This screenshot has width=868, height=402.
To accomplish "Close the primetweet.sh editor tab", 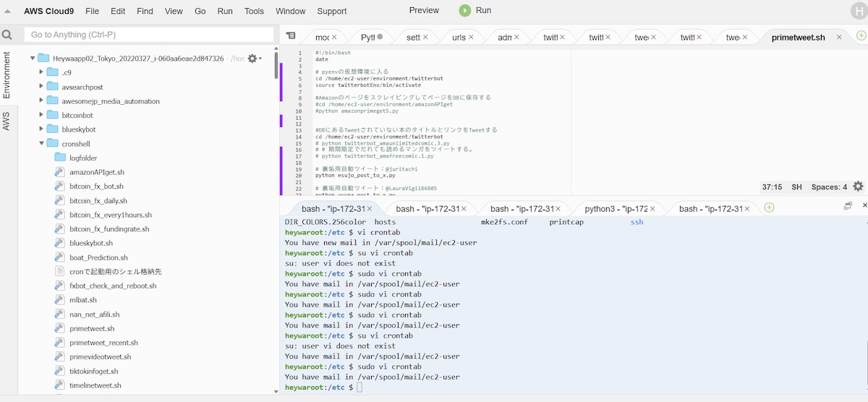I will 839,37.
